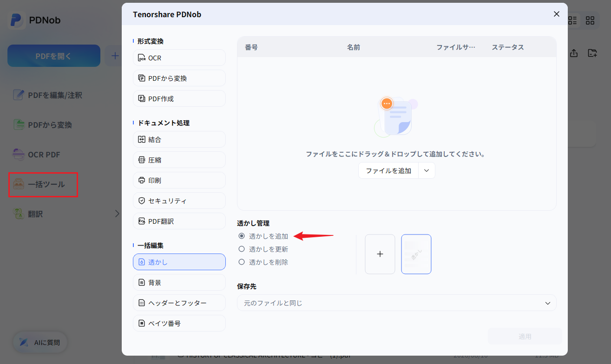
Task: Select the 透かし watermark tool
Action: (179, 262)
